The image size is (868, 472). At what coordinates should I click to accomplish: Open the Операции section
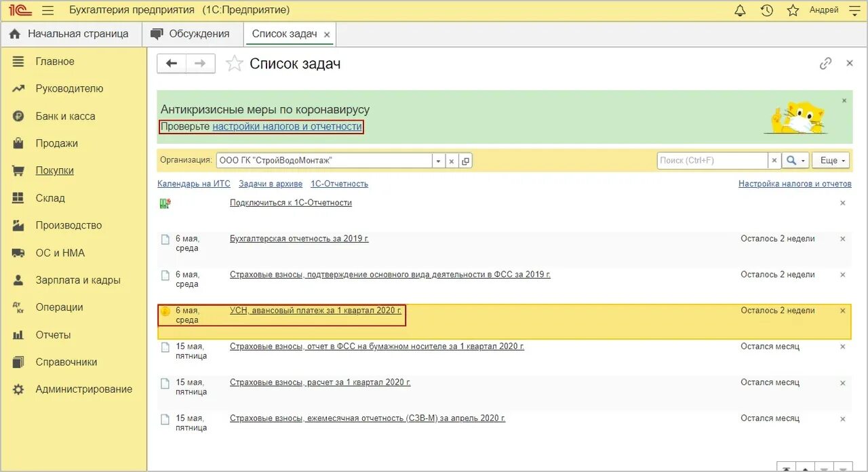pyautogui.click(x=59, y=307)
